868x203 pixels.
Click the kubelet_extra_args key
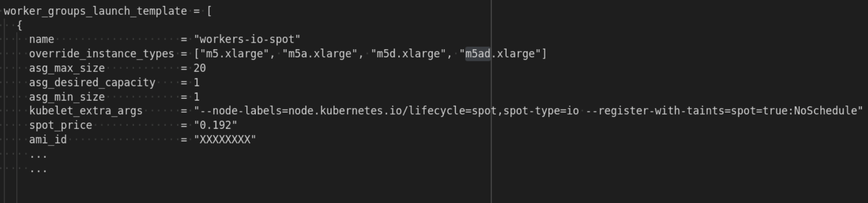point(86,111)
